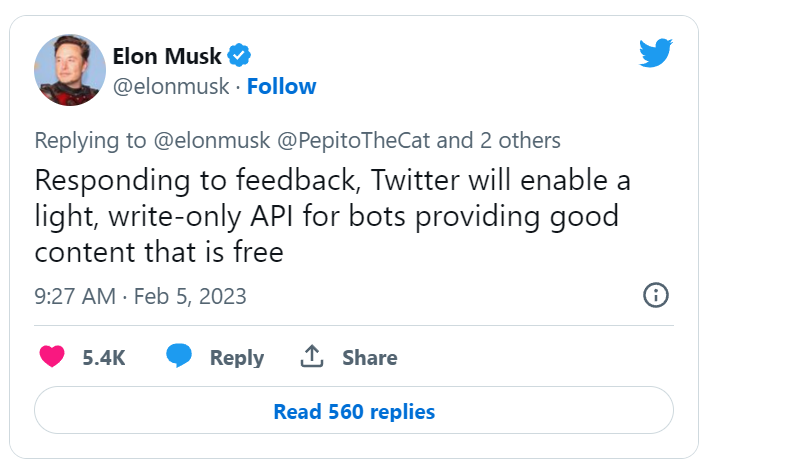Open the tweet info circle icon
The width and height of the screenshot is (786, 465).
coord(655,296)
